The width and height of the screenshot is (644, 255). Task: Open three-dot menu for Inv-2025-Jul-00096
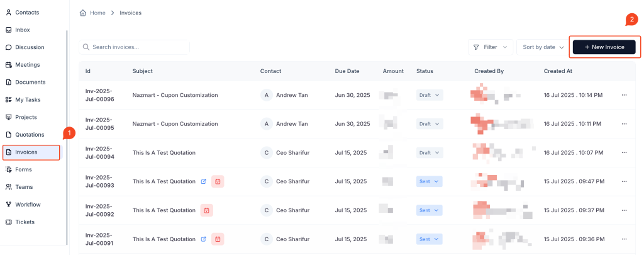click(624, 95)
